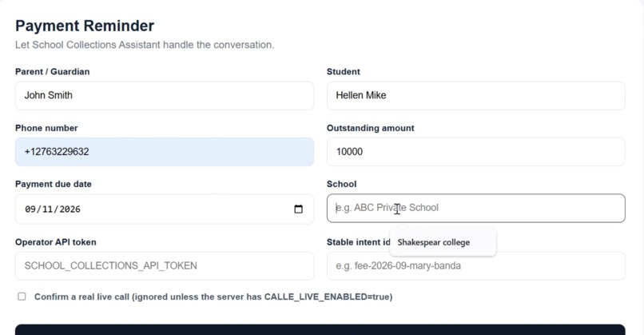
Task: Click the Payment Reminder heading
Action: point(85,26)
